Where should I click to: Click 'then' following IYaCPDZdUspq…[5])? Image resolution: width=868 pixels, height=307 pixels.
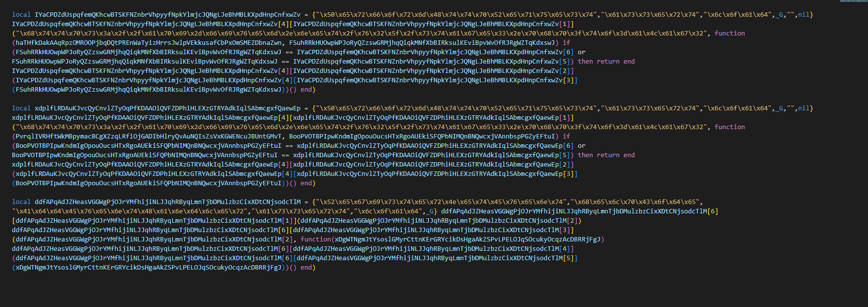coord(585,62)
